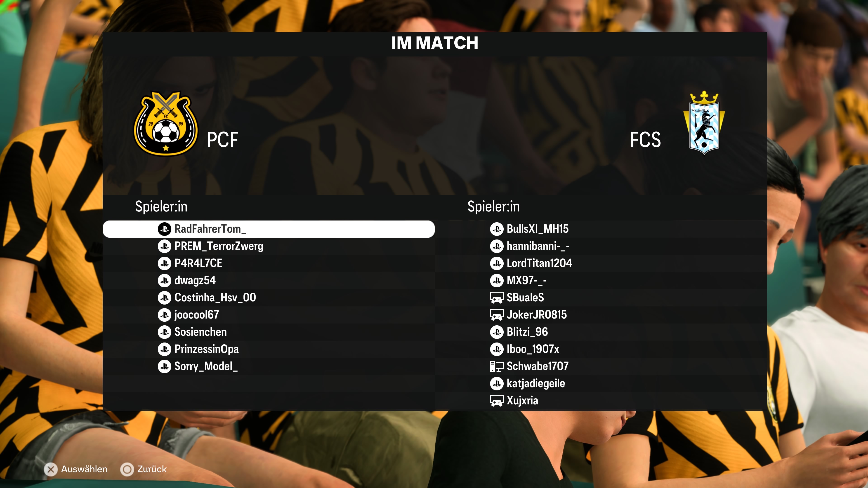Click the PlayStation icon beside RadFahrerTom_
This screenshot has width=868, height=488.
[164, 229]
